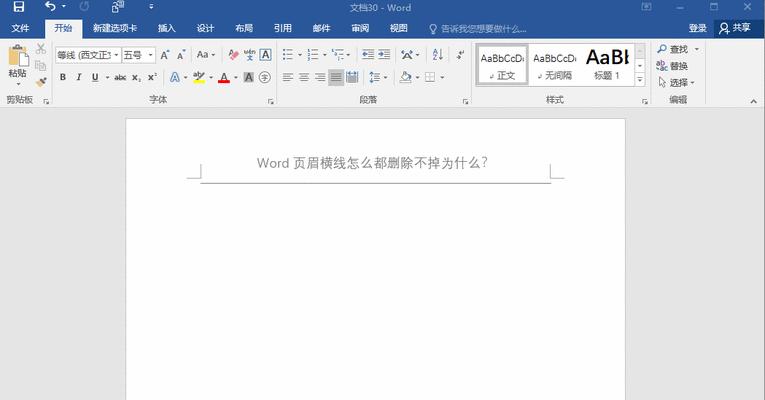Decrease font size with the shrink icon
Viewport: 765px width, 400px height.
tap(181, 55)
